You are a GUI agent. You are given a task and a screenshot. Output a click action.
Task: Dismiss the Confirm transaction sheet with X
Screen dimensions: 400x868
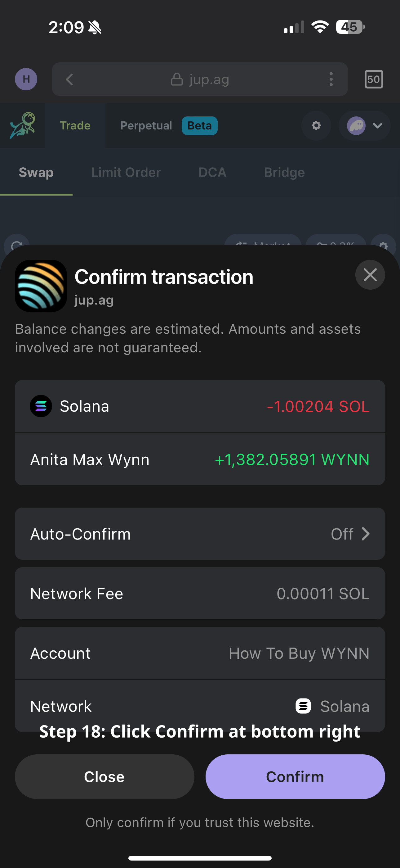370,275
